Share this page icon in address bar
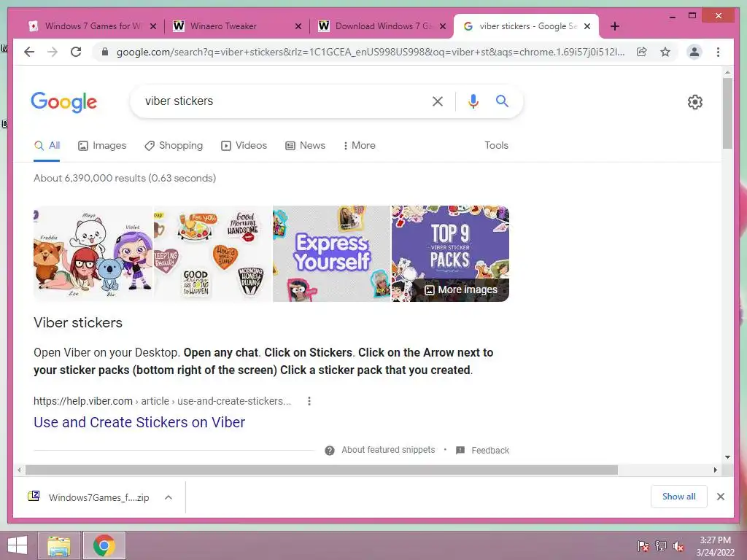The height and width of the screenshot is (560, 747). click(x=642, y=52)
